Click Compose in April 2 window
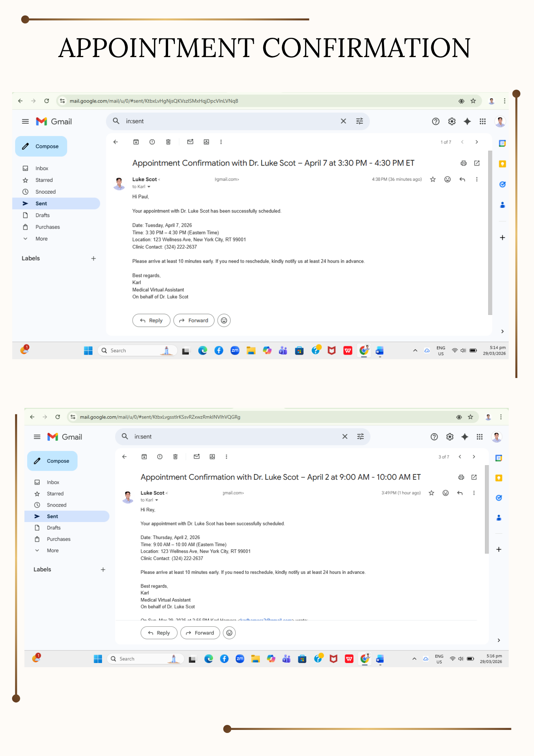 pos(52,461)
